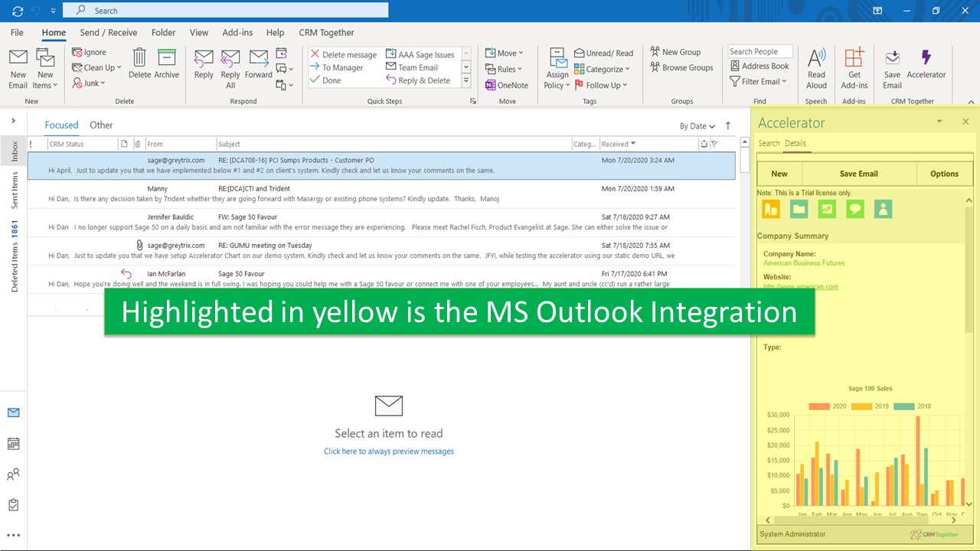Delete the selected message with Delete icon
This screenshot has width=980, height=551.
click(139, 57)
